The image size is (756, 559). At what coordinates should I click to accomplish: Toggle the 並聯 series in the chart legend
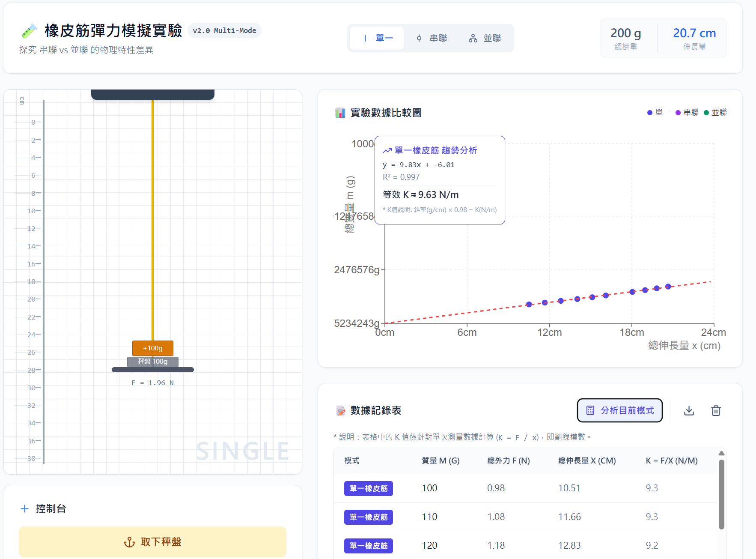pyautogui.click(x=715, y=112)
